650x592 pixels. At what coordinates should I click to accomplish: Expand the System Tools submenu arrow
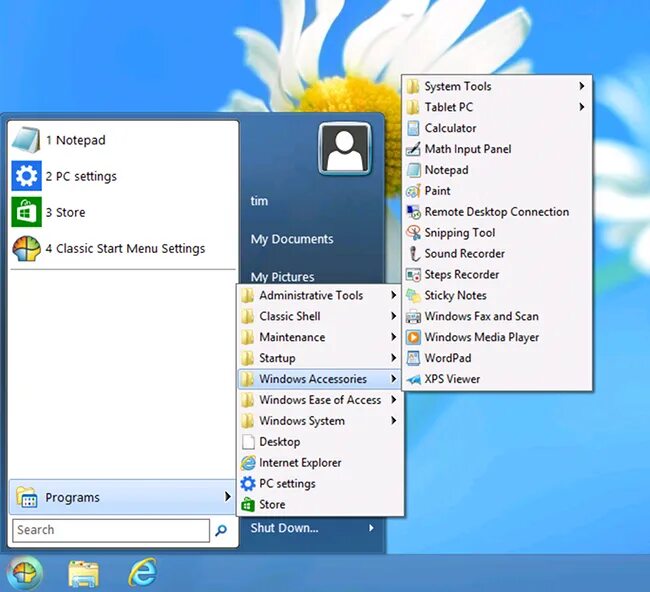pos(582,86)
